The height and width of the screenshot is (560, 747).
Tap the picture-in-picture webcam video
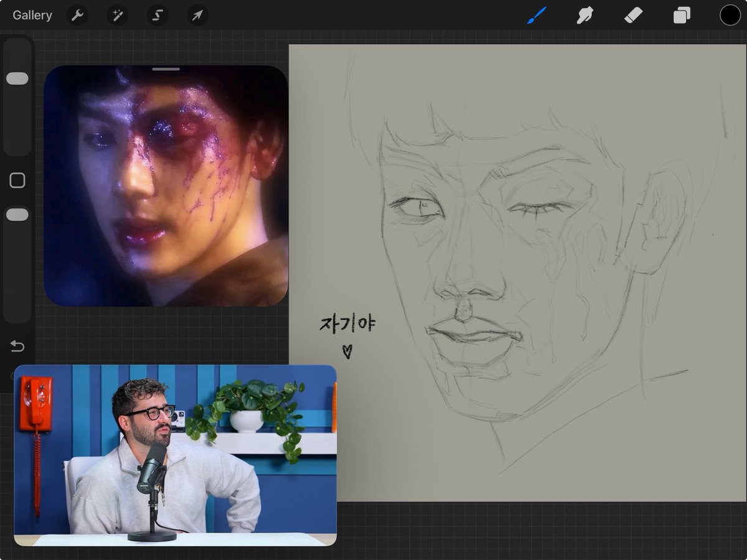point(175,455)
